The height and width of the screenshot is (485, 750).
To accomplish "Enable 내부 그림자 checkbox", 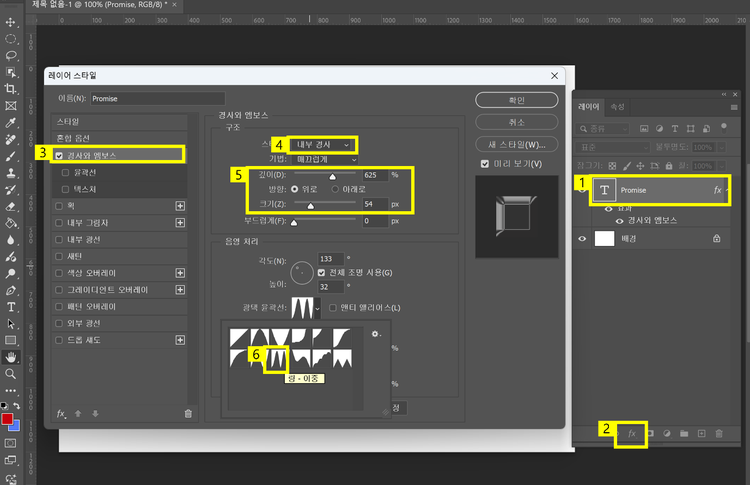I will click(59, 222).
